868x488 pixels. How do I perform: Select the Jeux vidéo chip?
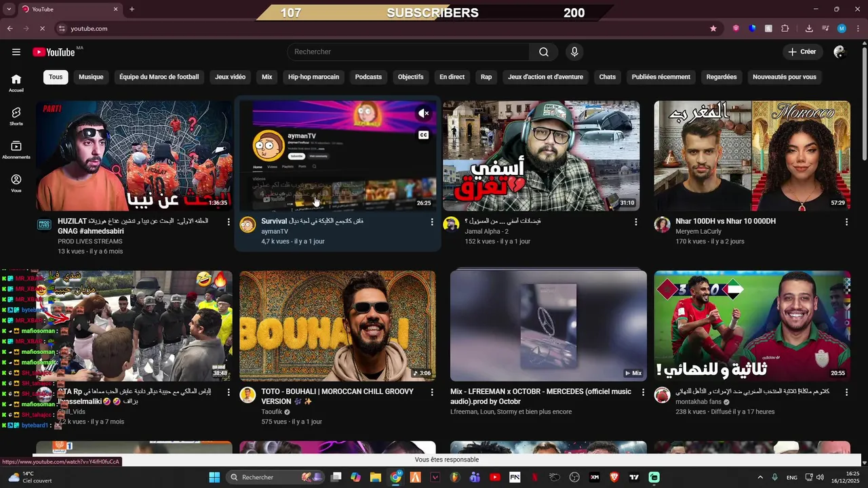[231, 77]
